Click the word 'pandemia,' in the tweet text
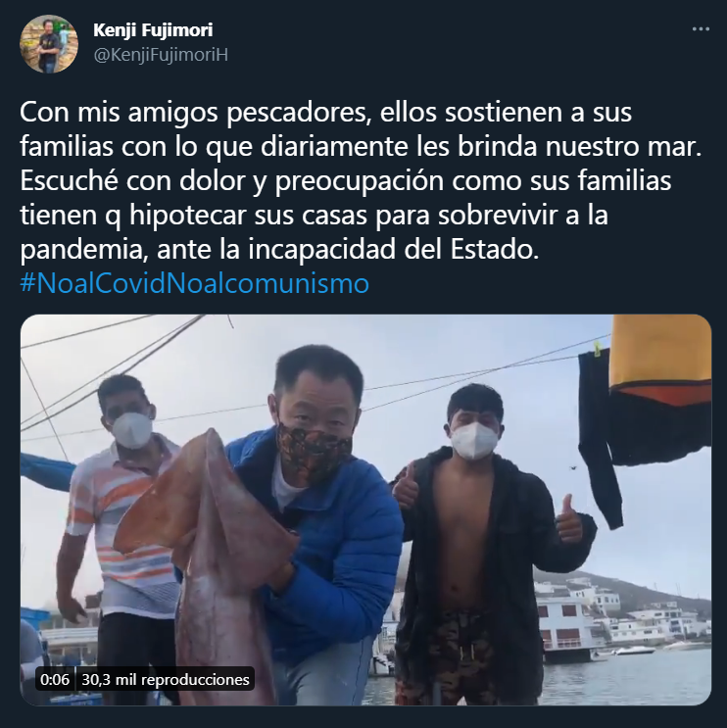727x728 pixels. click(x=82, y=249)
